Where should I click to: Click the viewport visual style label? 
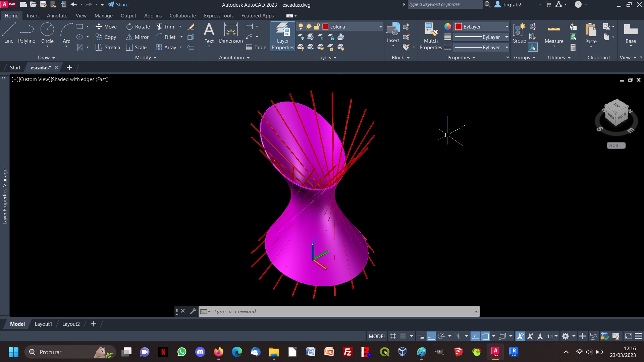(x=80, y=79)
